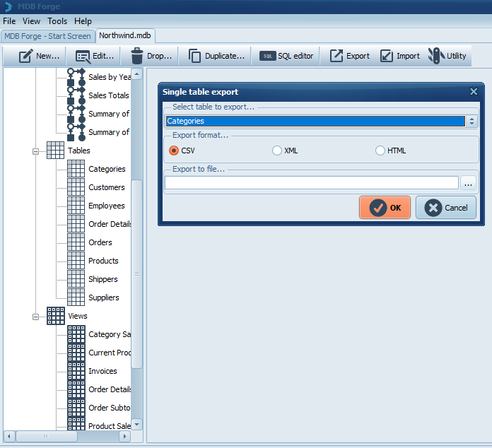
Task: Confirm export with OK button
Action: tap(385, 208)
